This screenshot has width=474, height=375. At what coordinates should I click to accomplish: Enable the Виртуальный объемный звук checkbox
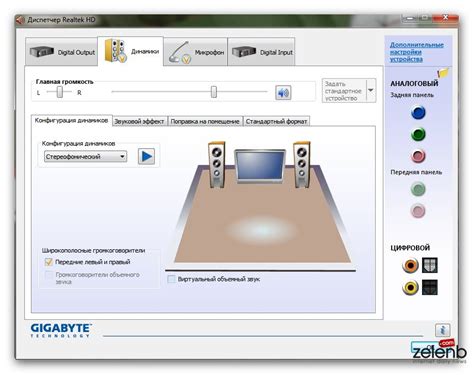(x=171, y=279)
